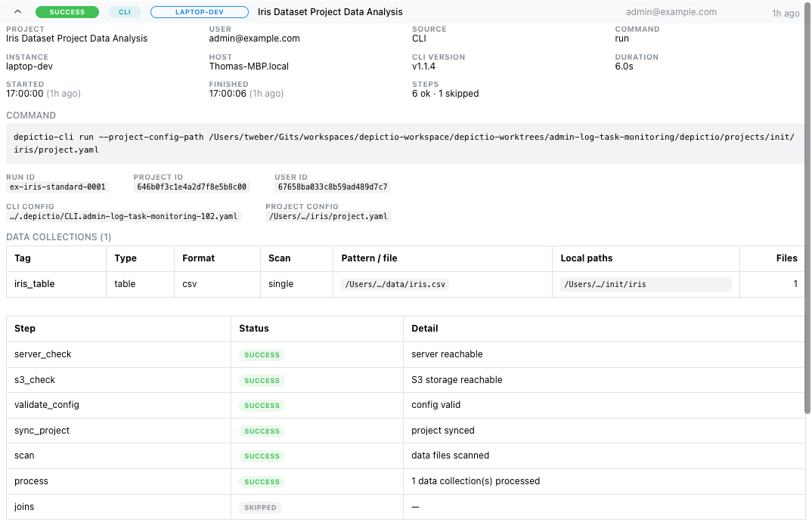Click the CLI config path chip
The height and width of the screenshot is (525, 812).
(123, 216)
